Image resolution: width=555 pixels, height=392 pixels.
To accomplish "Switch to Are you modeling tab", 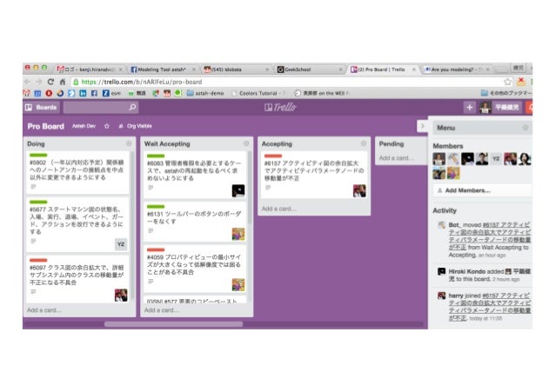I will pyautogui.click(x=456, y=70).
